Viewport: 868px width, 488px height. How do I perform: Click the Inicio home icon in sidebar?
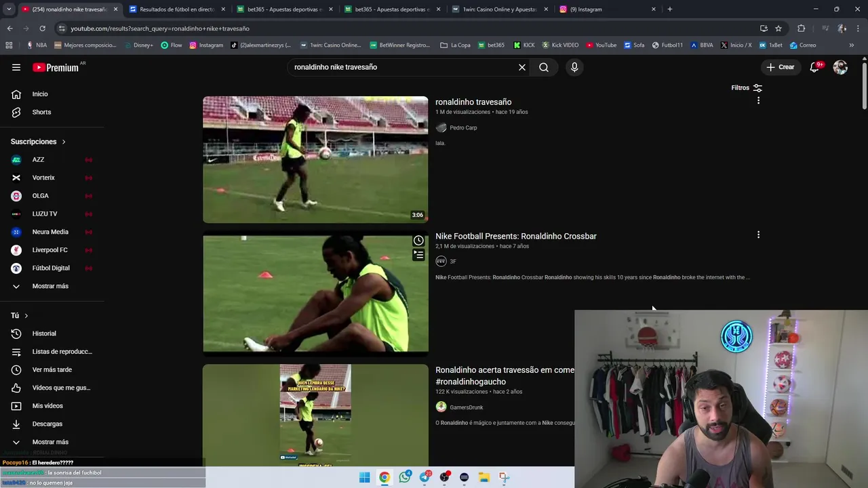coord(16,94)
